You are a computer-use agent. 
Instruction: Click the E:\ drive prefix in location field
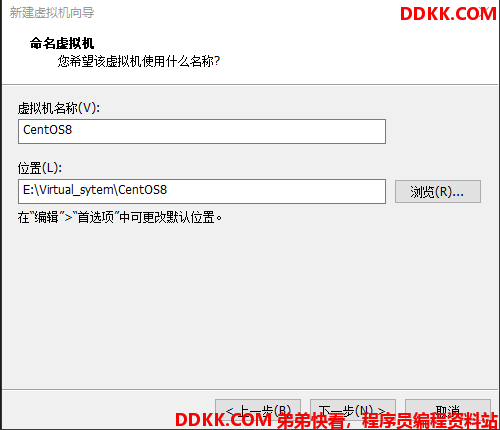point(31,190)
